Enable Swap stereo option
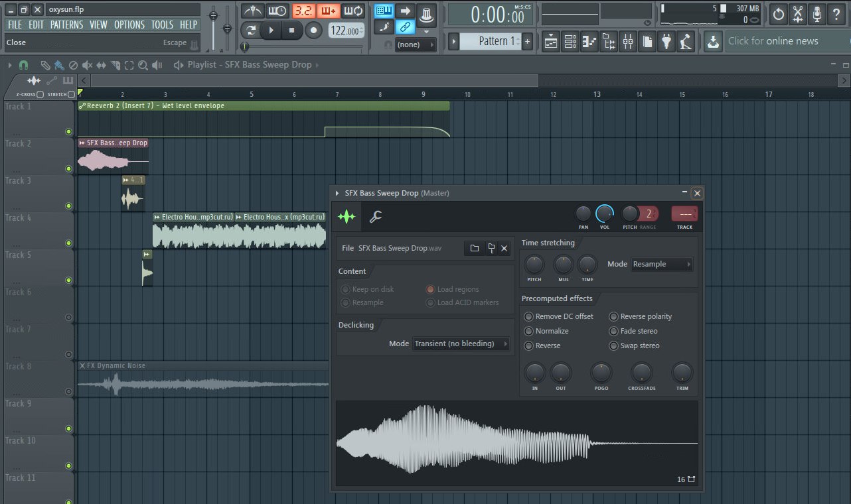Viewport: 851px width, 504px height. [614, 346]
